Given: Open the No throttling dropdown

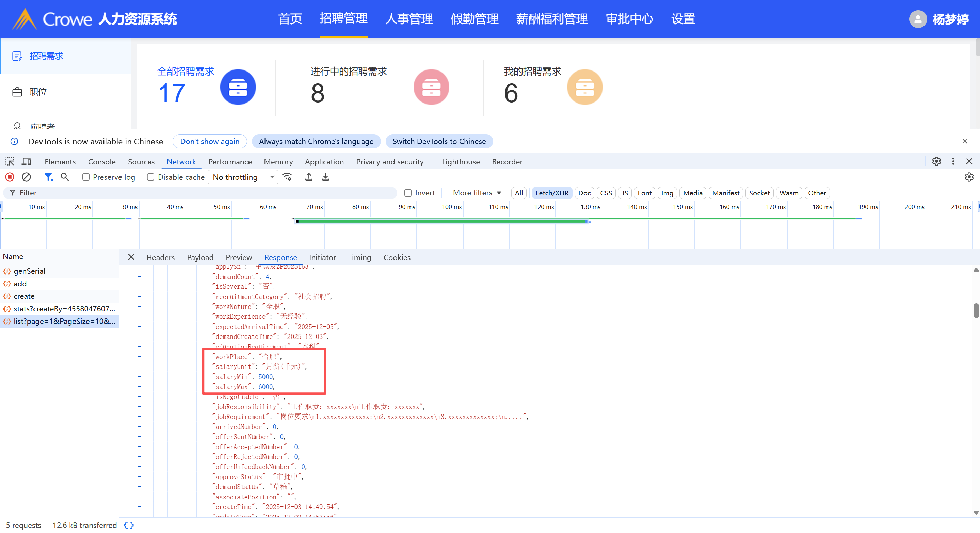Looking at the screenshot, I should (x=243, y=177).
